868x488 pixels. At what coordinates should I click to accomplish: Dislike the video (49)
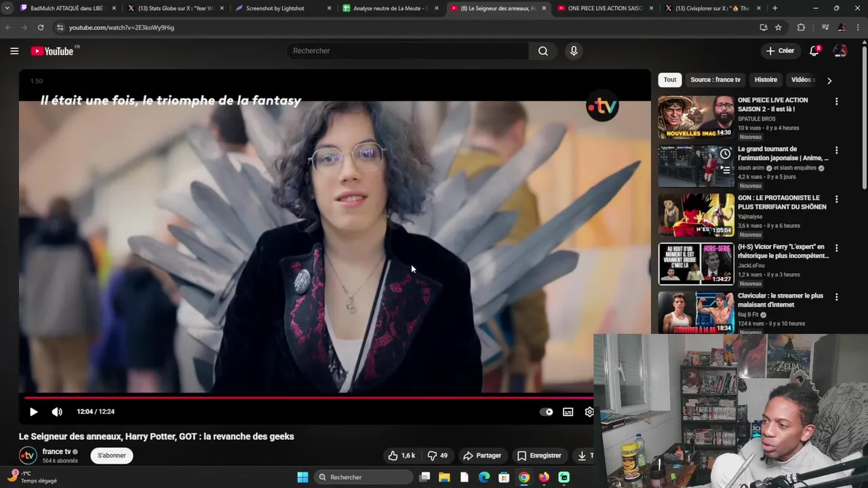pos(437,455)
